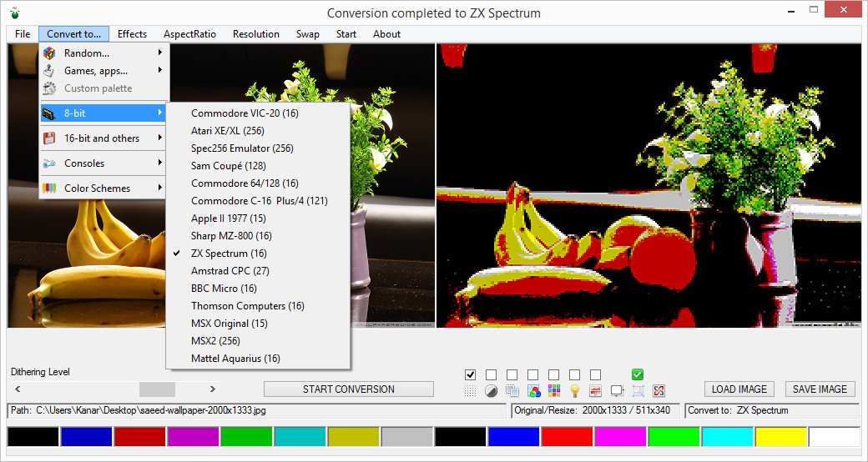
Task: Open the AspectRatio menu
Action: (190, 34)
